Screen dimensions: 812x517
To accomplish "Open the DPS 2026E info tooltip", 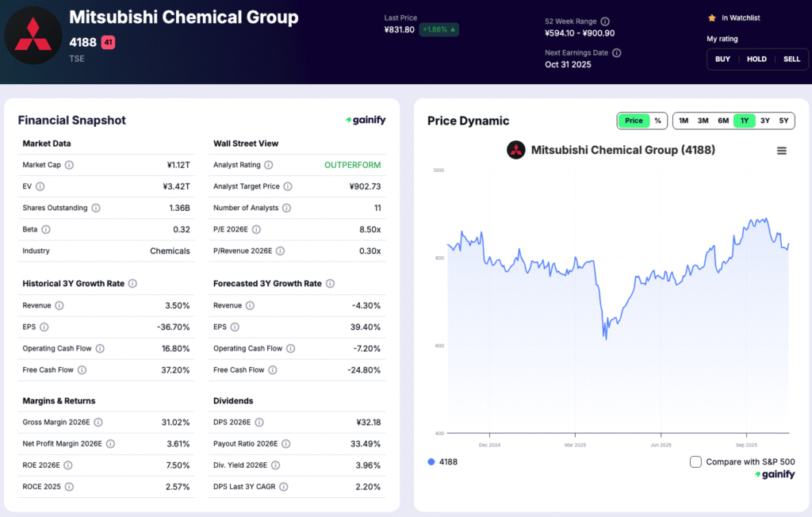I will (x=262, y=422).
